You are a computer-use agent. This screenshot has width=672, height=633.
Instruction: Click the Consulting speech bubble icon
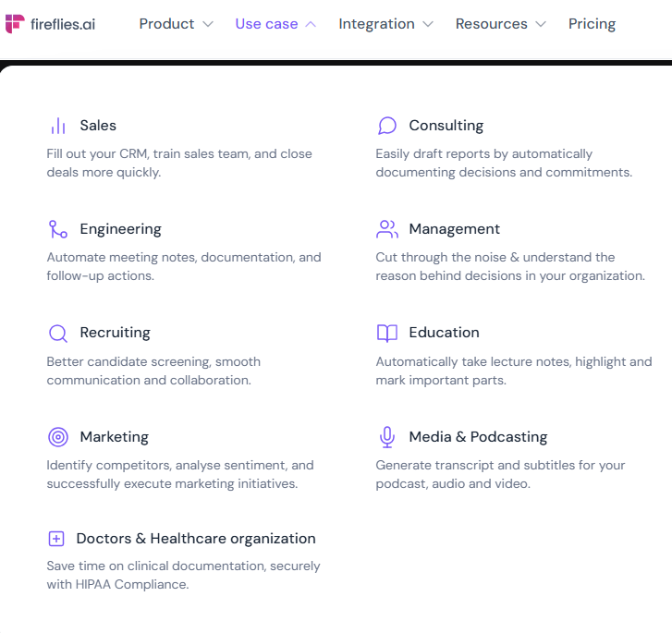point(387,126)
